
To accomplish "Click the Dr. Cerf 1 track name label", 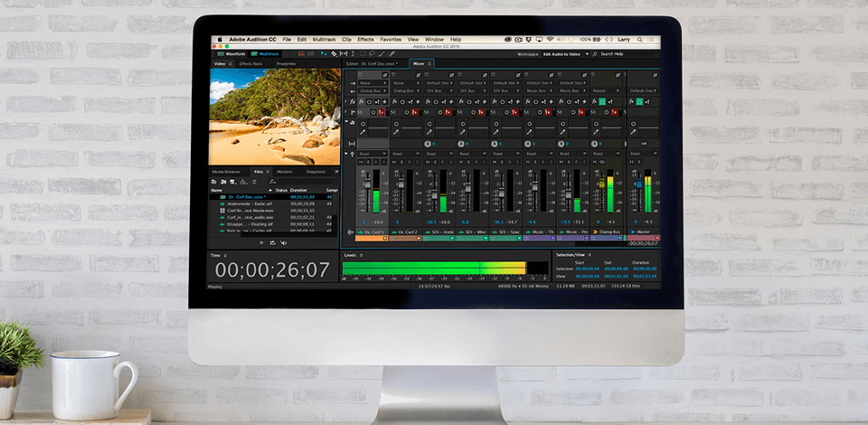I will (x=373, y=231).
